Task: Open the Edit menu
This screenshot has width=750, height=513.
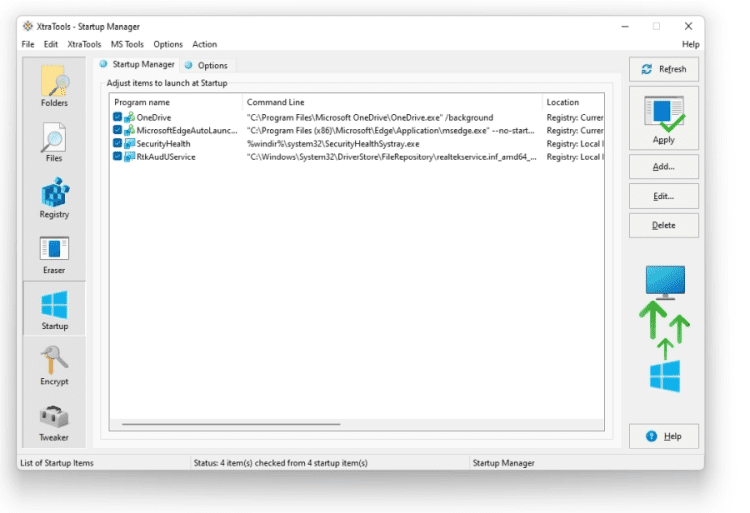Action: 51,44
